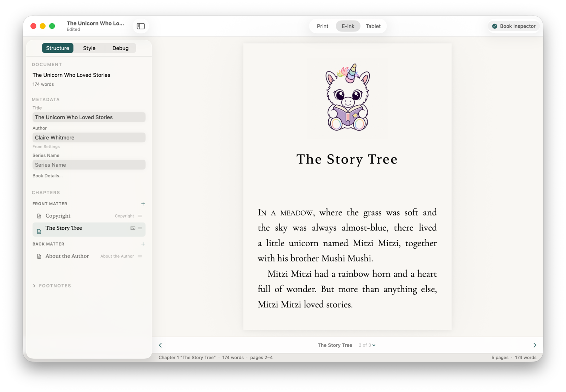The height and width of the screenshot is (392, 566).
Task: Select The Story Tree chapter
Action: (x=89, y=230)
